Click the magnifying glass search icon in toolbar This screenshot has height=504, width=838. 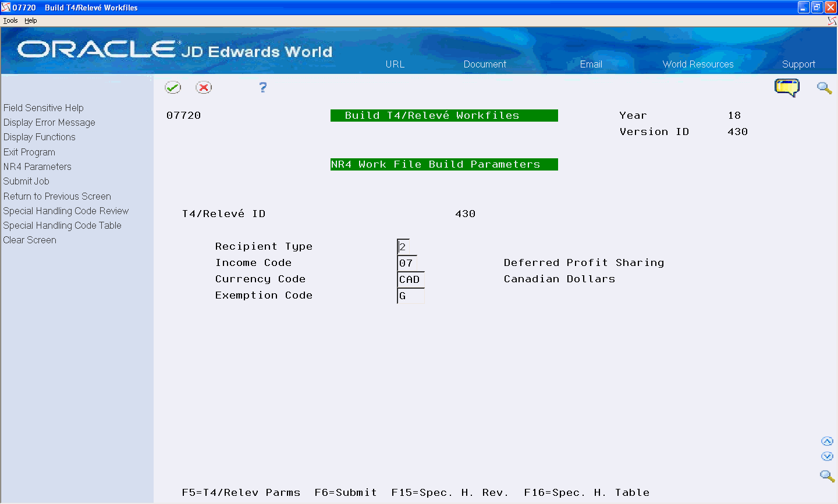(x=824, y=88)
